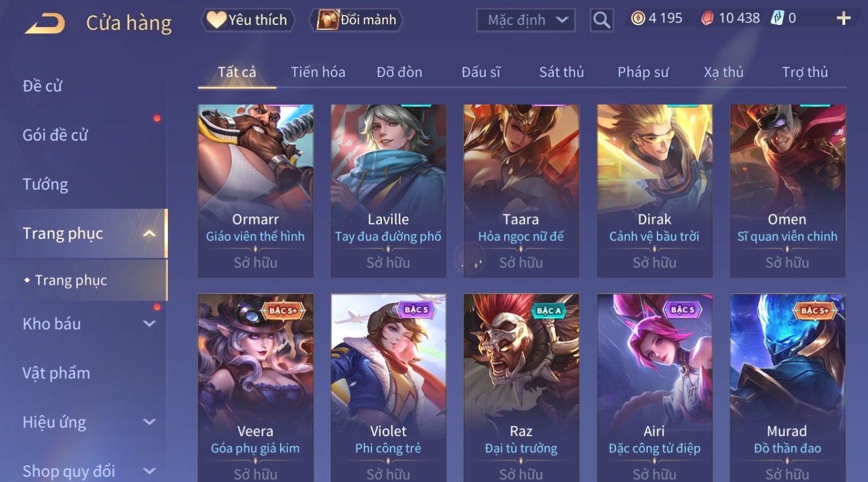This screenshot has width=868, height=482.
Task: Switch to the Pháp sư tab
Action: pyautogui.click(x=643, y=72)
